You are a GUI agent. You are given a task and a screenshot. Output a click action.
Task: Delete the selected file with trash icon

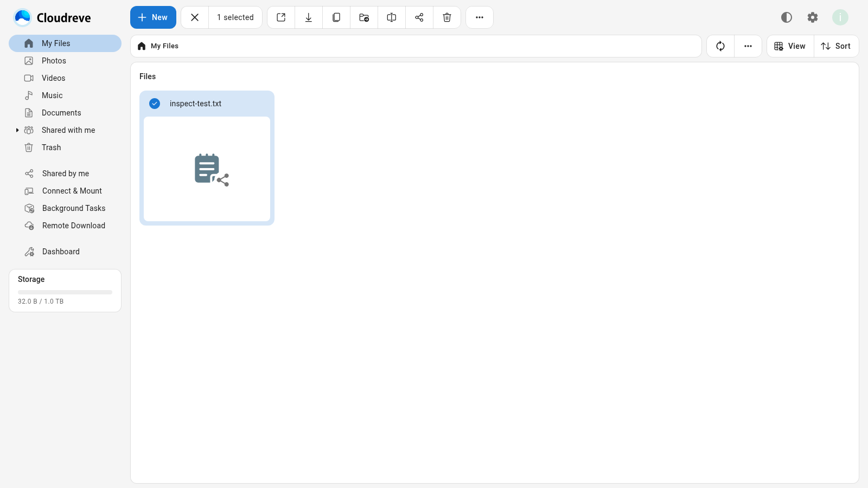[x=447, y=17]
